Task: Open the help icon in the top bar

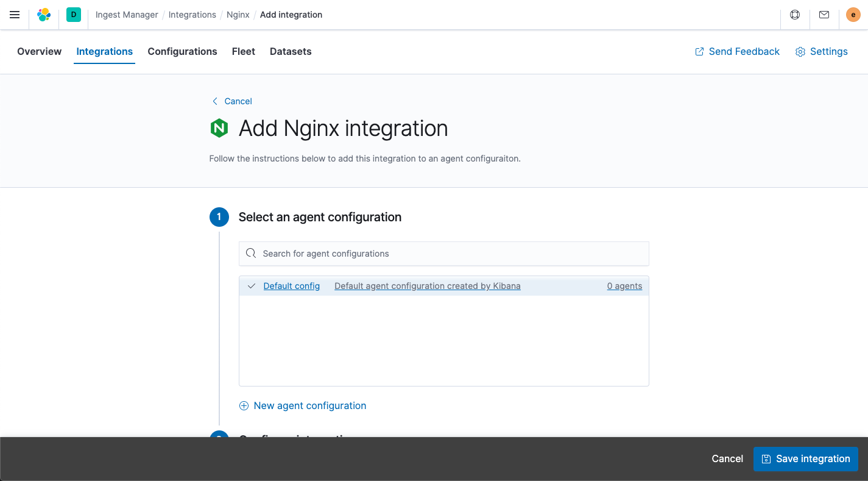Action: coord(794,15)
